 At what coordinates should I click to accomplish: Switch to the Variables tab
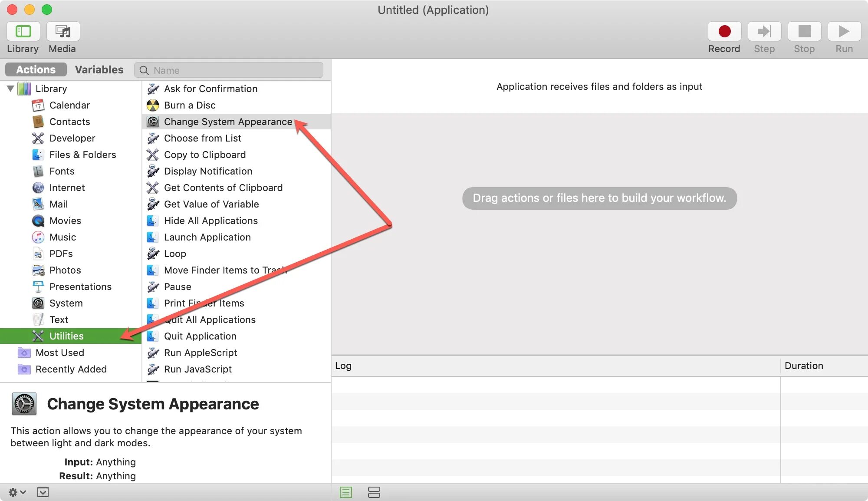pyautogui.click(x=99, y=70)
